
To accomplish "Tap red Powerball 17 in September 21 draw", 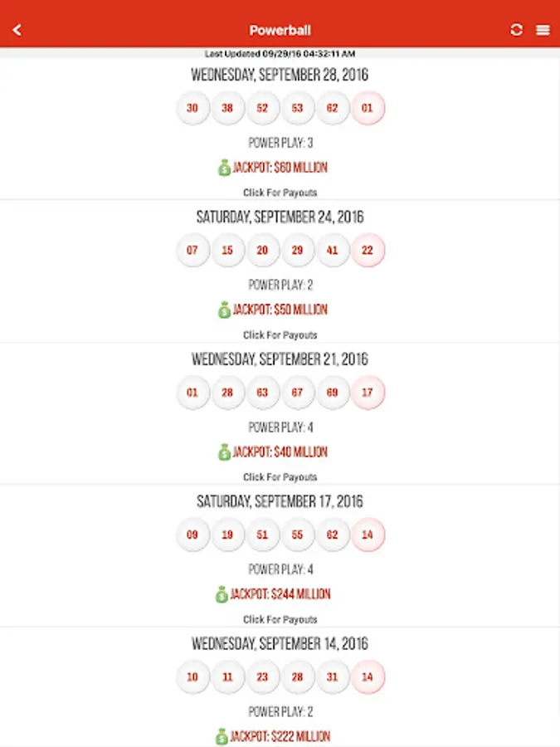I will coord(368,393).
